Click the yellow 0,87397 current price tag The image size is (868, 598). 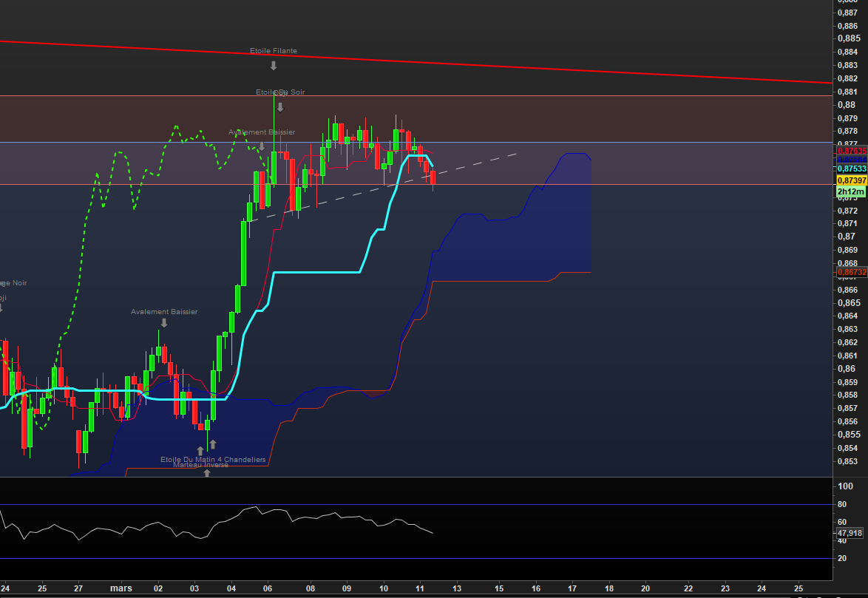point(852,180)
